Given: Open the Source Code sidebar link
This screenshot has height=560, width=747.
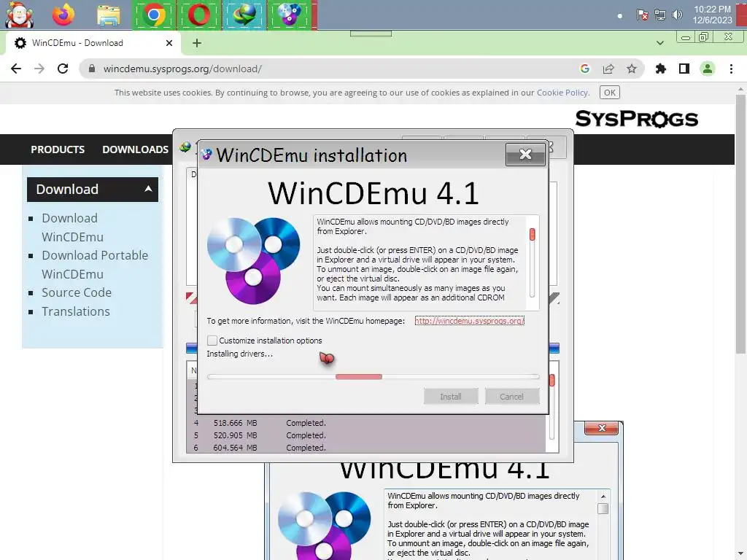Looking at the screenshot, I should tap(76, 292).
